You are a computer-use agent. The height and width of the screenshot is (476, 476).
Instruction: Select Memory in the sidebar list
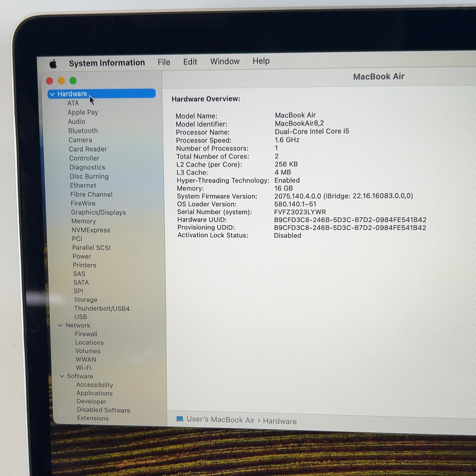point(83,221)
